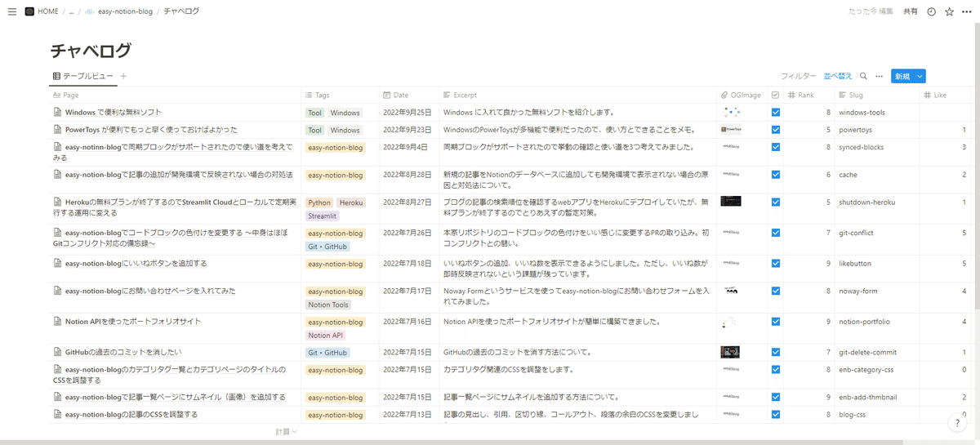Uncheck the checkbox in windows-tools row
This screenshot has height=445, width=980.
click(776, 113)
